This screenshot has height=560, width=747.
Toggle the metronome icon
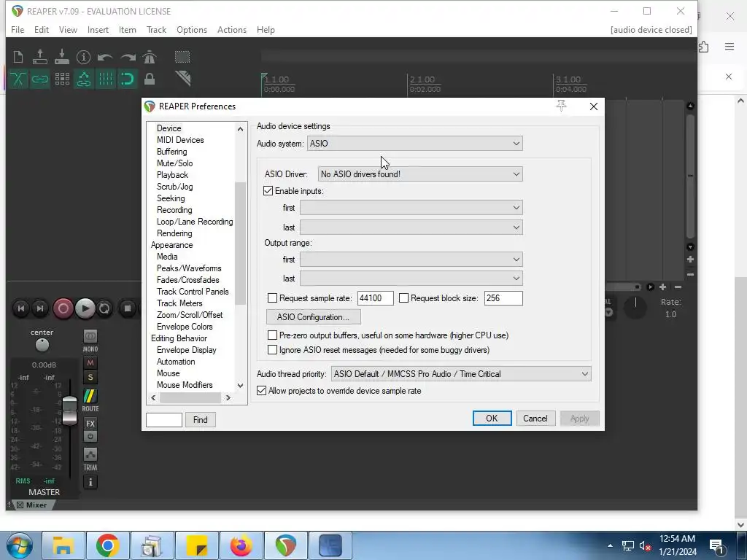(x=150, y=57)
